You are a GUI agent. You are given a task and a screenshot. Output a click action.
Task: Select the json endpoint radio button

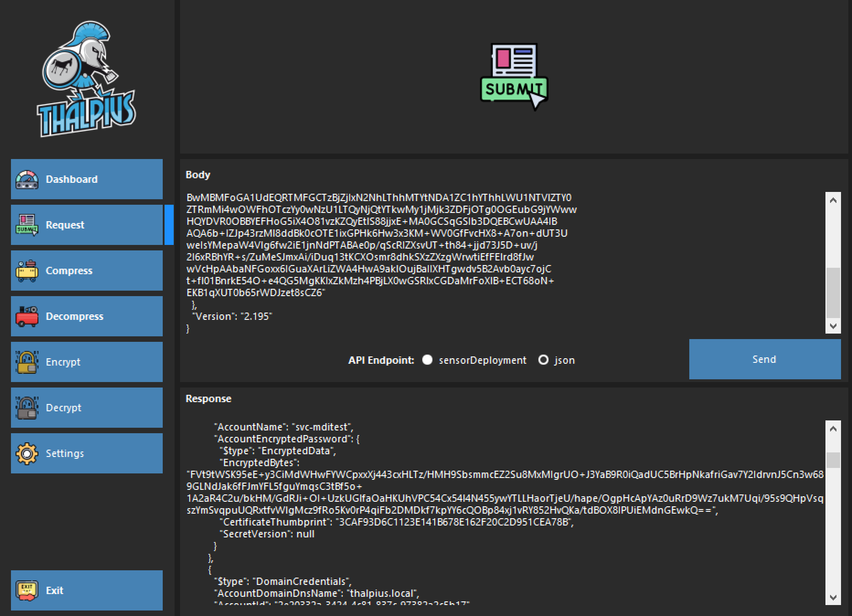pyautogui.click(x=543, y=360)
